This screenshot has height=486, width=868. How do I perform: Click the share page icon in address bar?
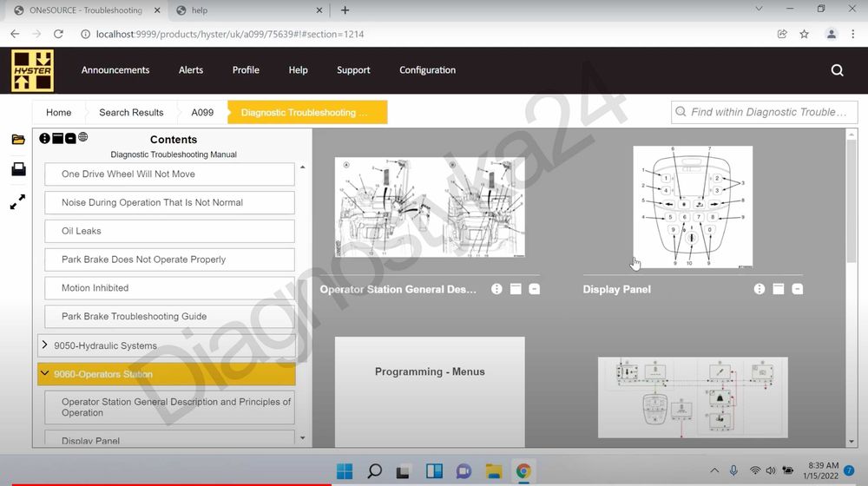coord(782,35)
